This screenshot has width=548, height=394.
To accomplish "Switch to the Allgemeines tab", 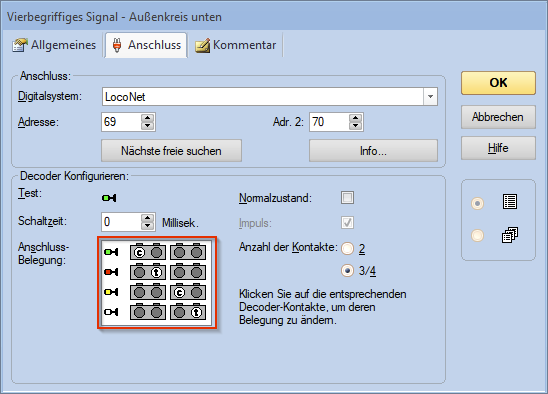I will click(54, 45).
